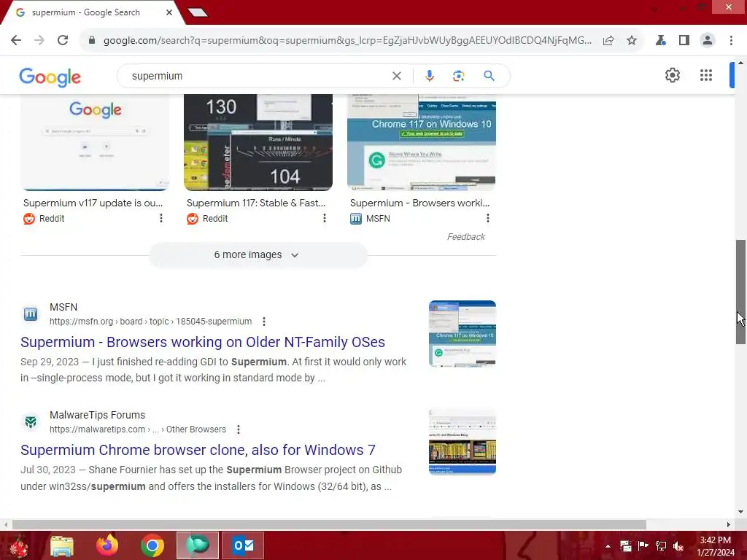Open thumbnail beside MalwareTips search result
The width and height of the screenshot is (747, 560).
point(462,442)
